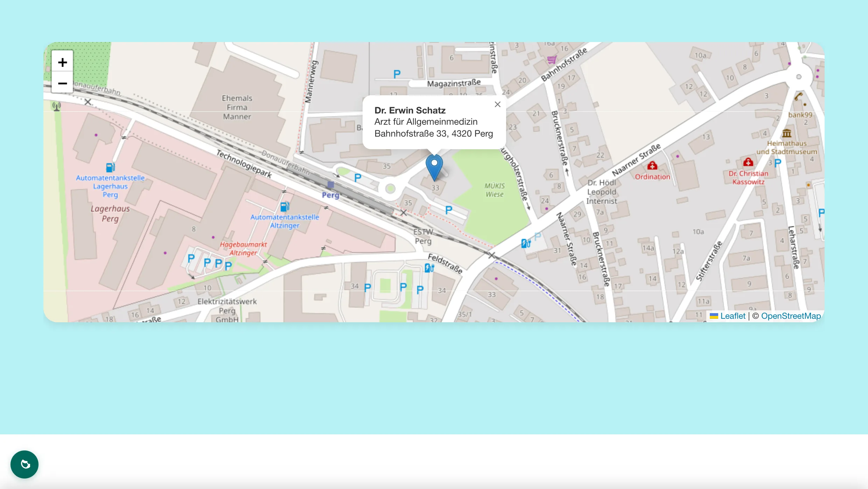Click the green cookie settings button
The height and width of the screenshot is (489, 868).
24,464
